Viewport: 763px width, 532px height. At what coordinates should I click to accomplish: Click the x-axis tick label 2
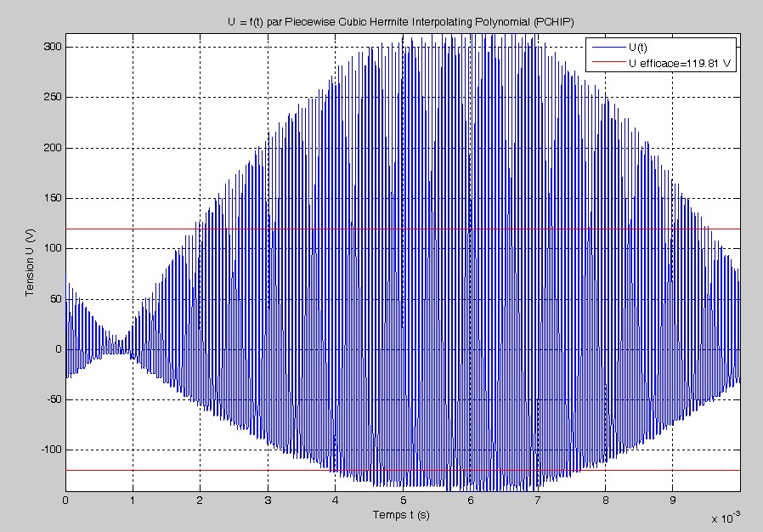(x=201, y=501)
